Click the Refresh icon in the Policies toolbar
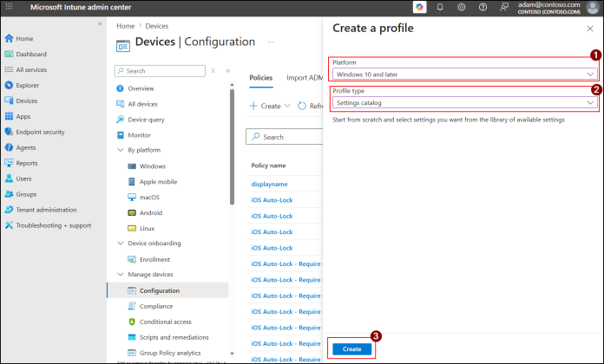 tap(302, 106)
